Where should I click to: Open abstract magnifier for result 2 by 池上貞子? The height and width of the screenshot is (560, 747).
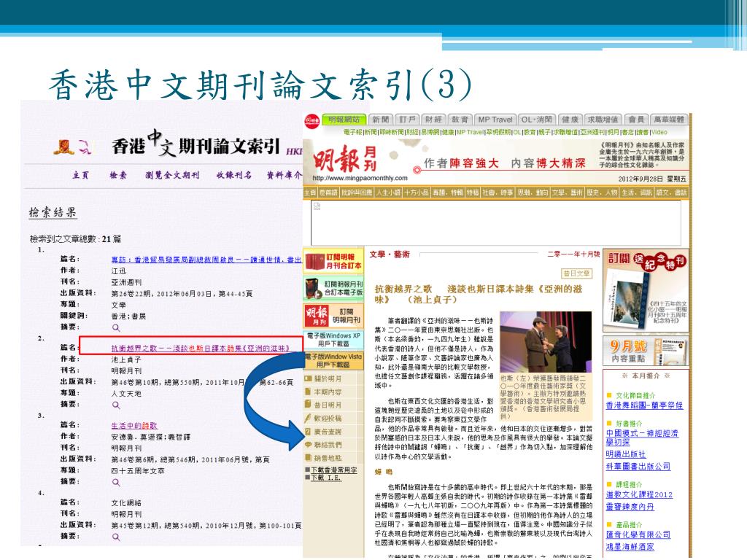pyautogui.click(x=116, y=405)
